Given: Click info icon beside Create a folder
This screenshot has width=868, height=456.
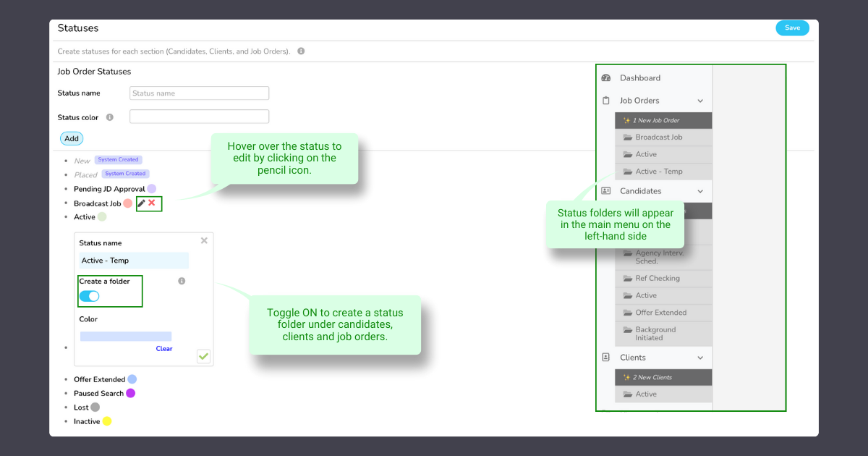Looking at the screenshot, I should [x=182, y=281].
